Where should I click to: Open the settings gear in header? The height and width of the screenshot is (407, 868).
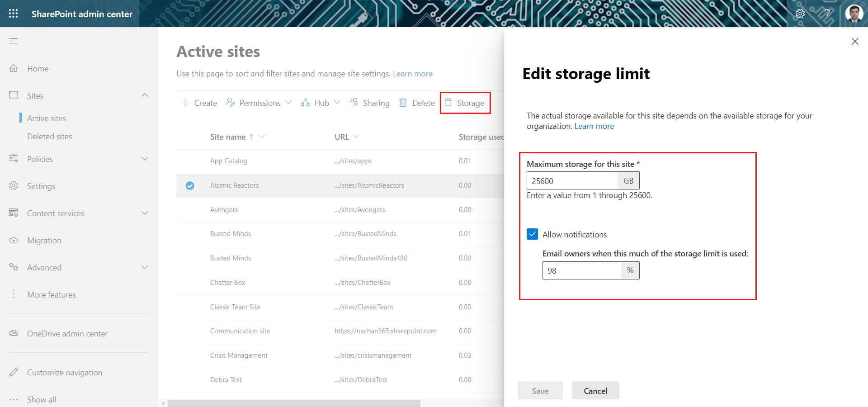(x=800, y=14)
